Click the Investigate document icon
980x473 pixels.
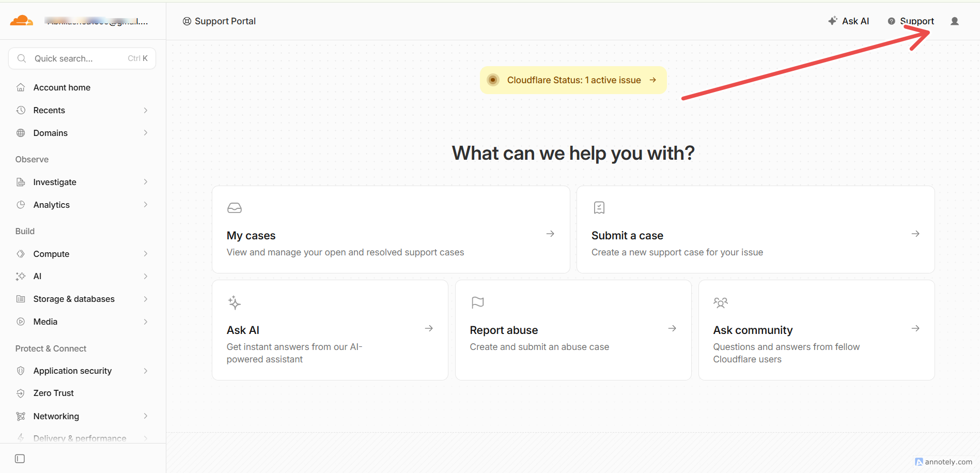pos(21,182)
